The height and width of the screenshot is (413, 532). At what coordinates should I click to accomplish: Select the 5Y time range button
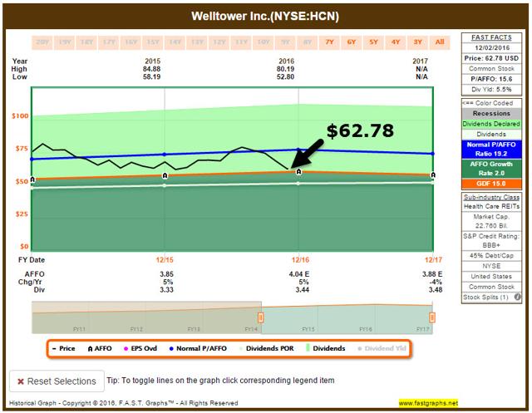tap(373, 42)
